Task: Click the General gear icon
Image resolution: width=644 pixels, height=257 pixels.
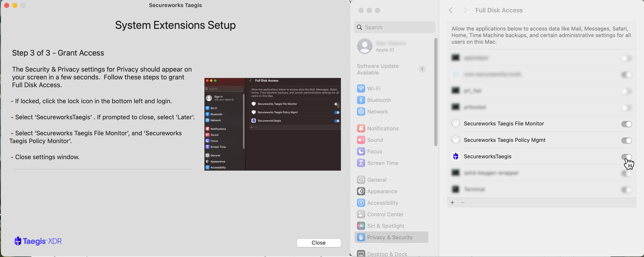Action: 361,180
